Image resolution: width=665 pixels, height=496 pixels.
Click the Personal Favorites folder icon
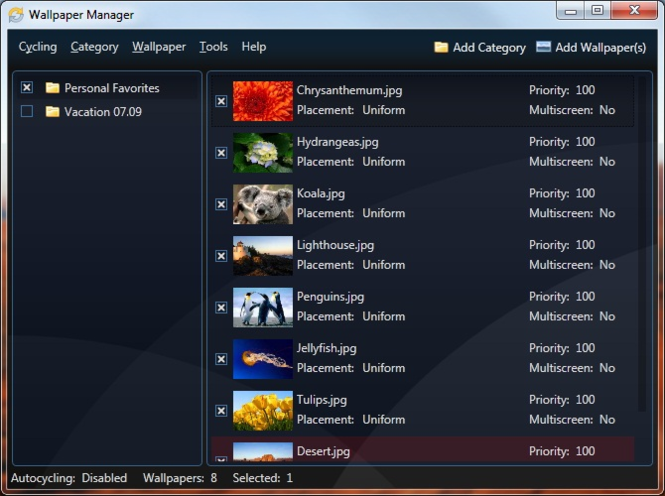point(53,88)
